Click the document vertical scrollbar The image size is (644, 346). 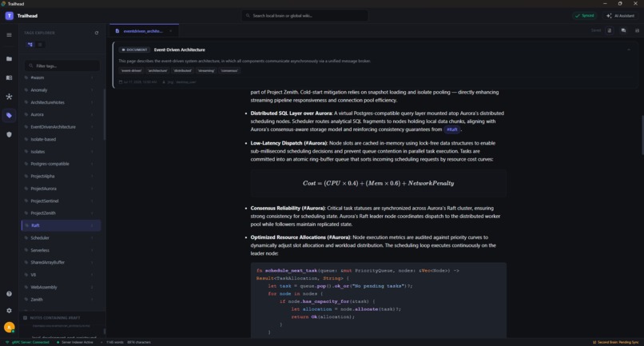pyautogui.click(x=642, y=135)
